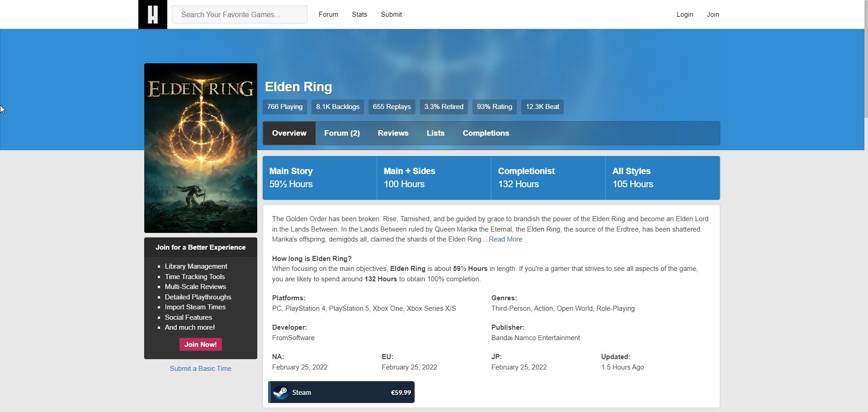The image size is (868, 412).
Task: Open the Elden Ring cover art
Action: click(x=201, y=148)
